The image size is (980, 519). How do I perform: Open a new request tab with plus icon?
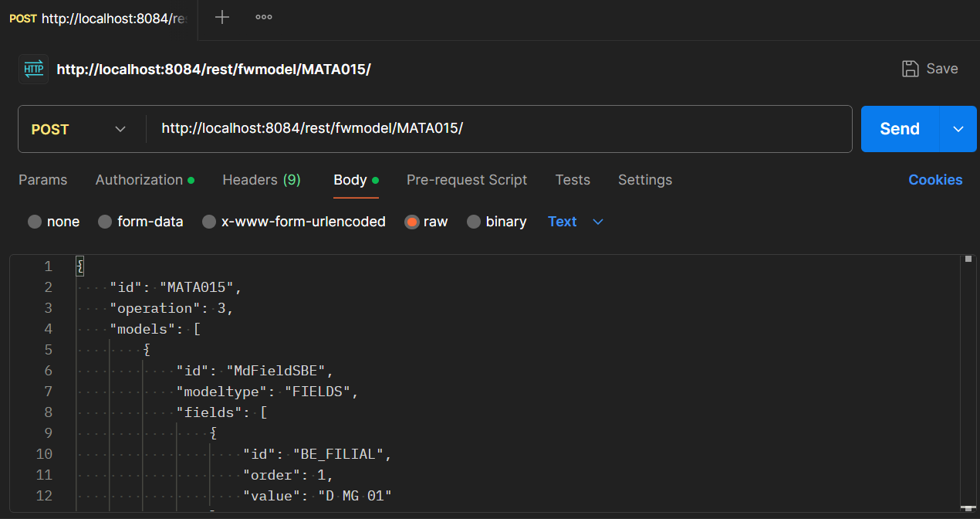tap(222, 17)
